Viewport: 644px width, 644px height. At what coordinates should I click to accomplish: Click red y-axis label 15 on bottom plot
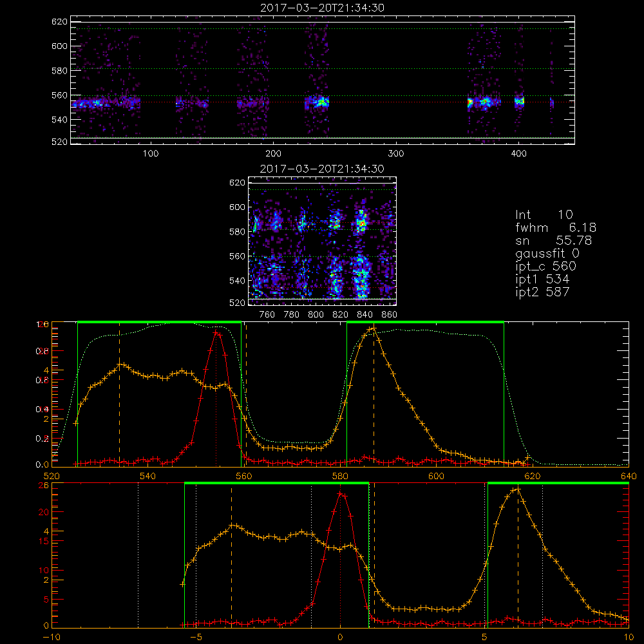coord(43,542)
